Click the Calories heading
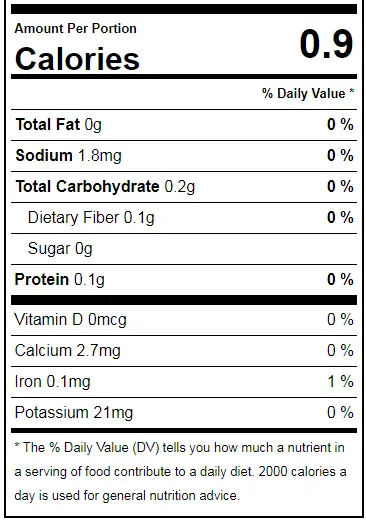The width and height of the screenshot is (366, 520). click(77, 59)
